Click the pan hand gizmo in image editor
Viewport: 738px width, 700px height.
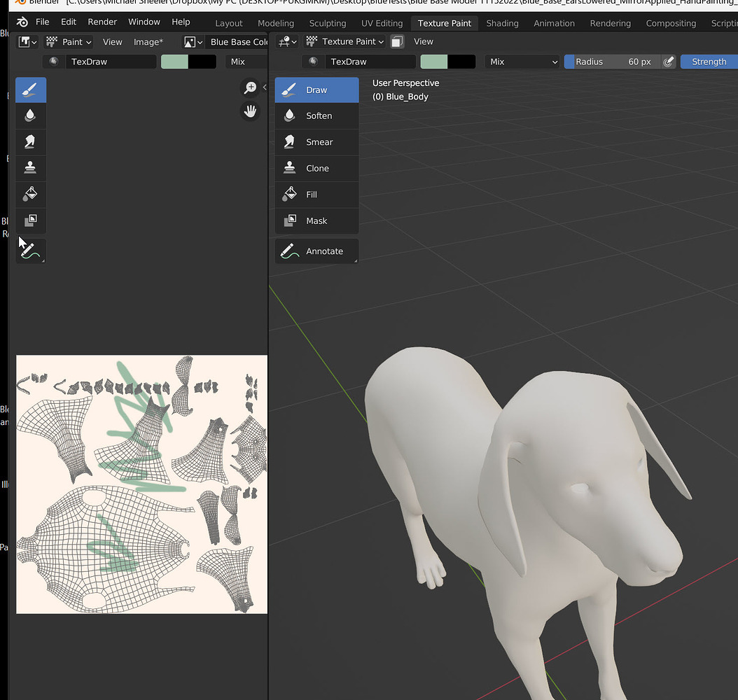251,111
